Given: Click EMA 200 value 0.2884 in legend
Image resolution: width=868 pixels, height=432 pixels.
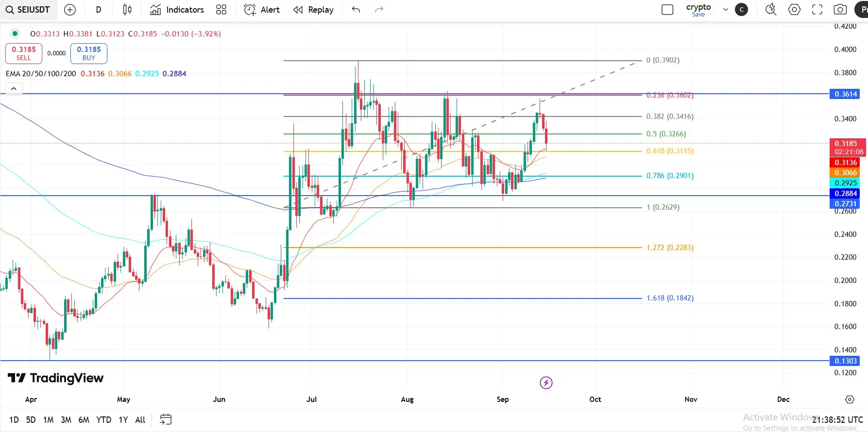Looking at the screenshot, I should click(x=174, y=74).
